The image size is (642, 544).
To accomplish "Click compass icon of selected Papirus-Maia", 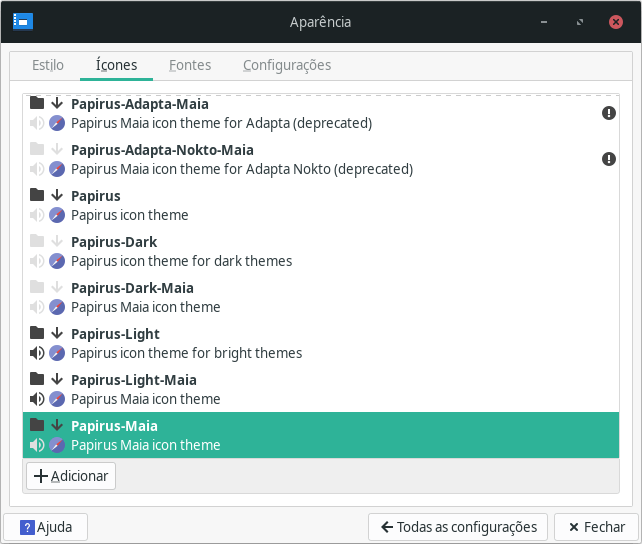I will pos(57,445).
